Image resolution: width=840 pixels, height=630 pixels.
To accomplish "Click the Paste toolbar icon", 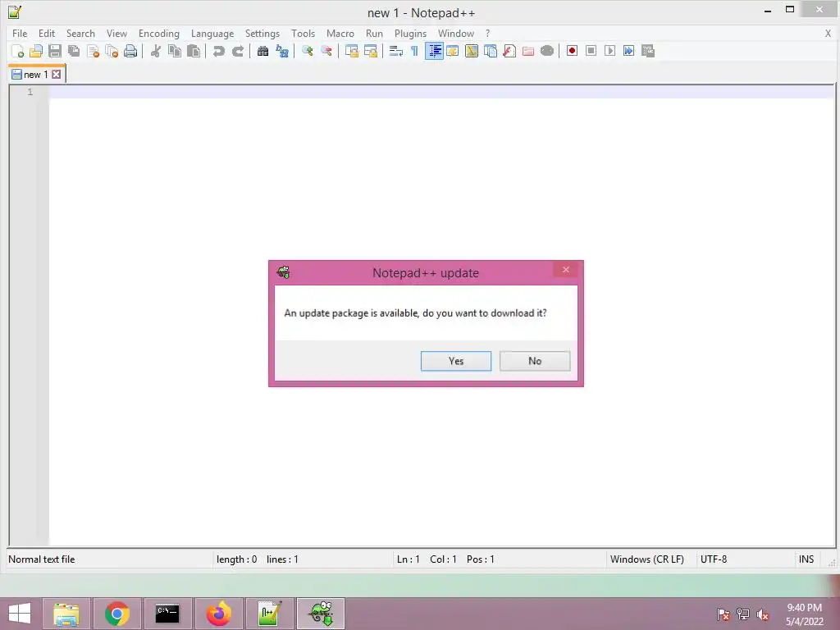I will [194, 51].
